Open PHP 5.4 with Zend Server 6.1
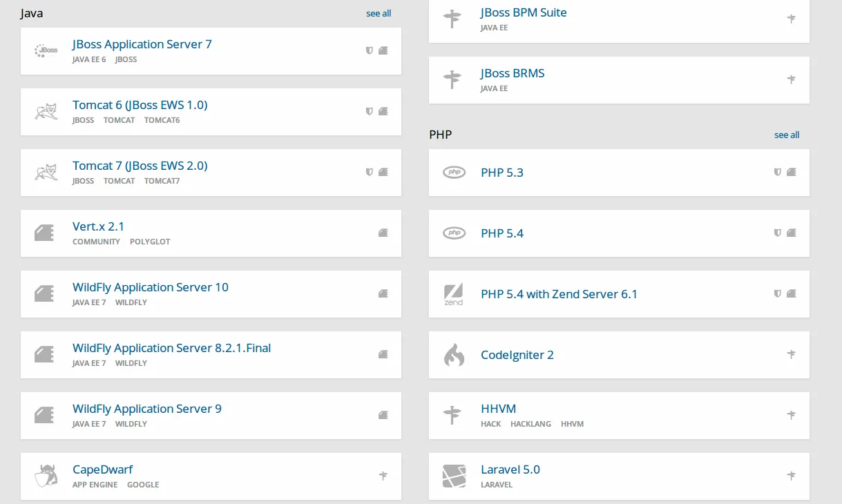This screenshot has height=504, width=842. pyautogui.click(x=559, y=294)
